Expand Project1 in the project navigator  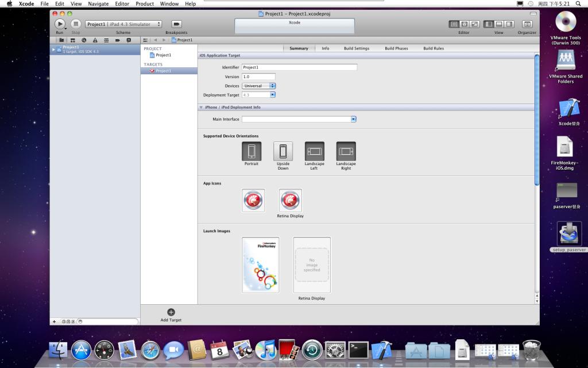point(53,49)
